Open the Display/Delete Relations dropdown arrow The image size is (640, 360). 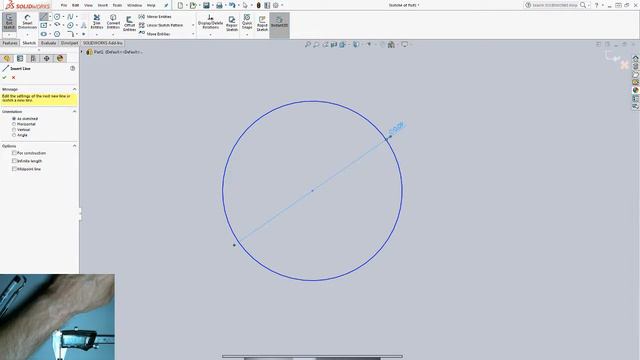click(210, 35)
